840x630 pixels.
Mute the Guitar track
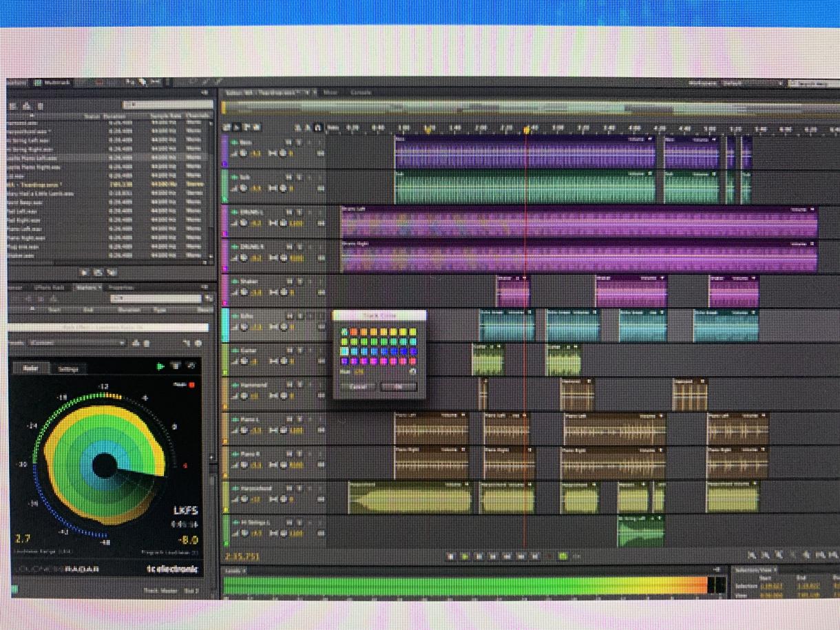click(x=289, y=350)
